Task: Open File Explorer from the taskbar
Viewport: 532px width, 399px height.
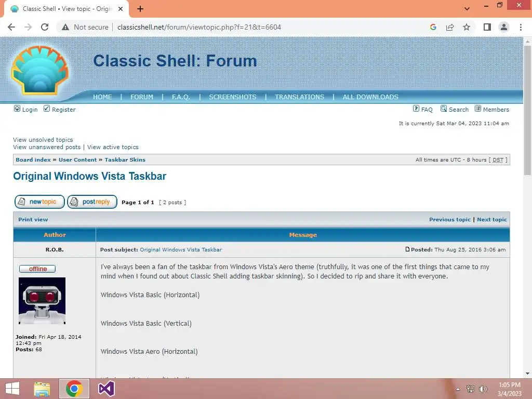Action: click(42, 389)
